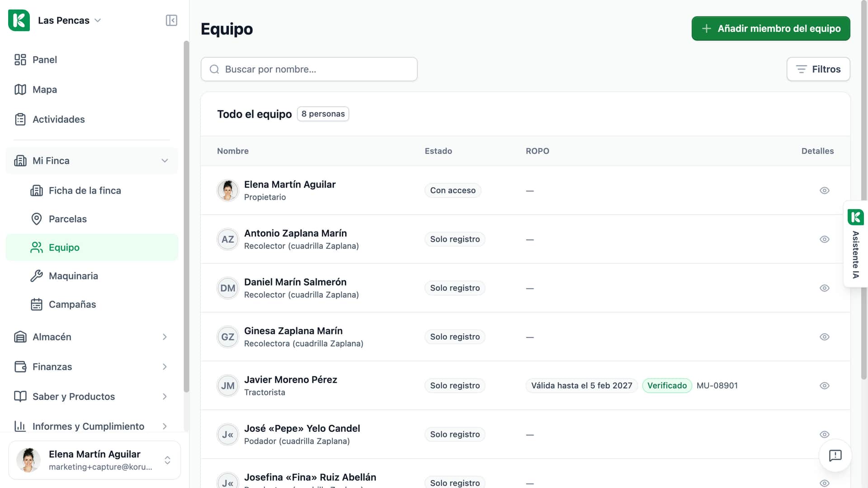View details of Daniel Marín Salmerón

tap(825, 288)
